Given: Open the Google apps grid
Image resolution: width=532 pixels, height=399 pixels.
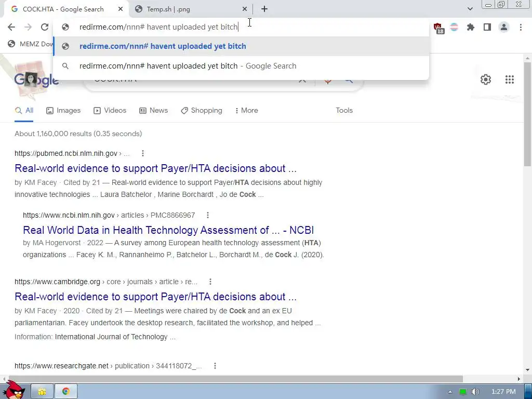Looking at the screenshot, I should pos(510,79).
